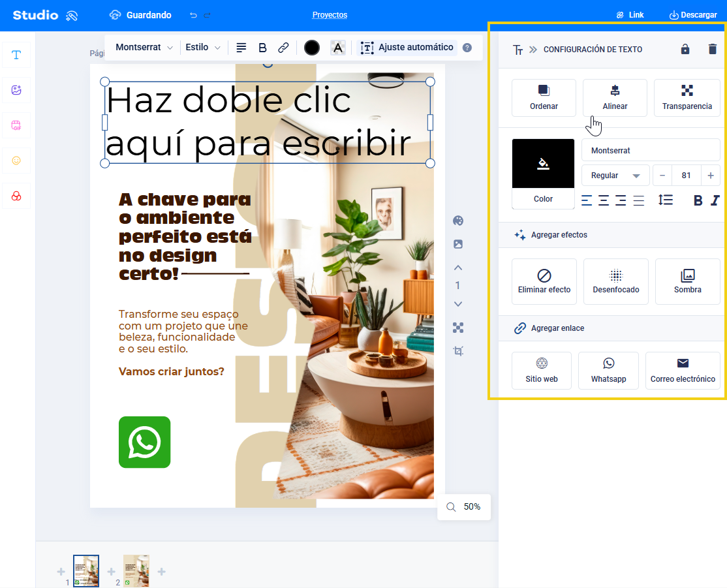Image resolution: width=727 pixels, height=588 pixels.
Task: Delete the text with the trash icon
Action: pos(713,49)
